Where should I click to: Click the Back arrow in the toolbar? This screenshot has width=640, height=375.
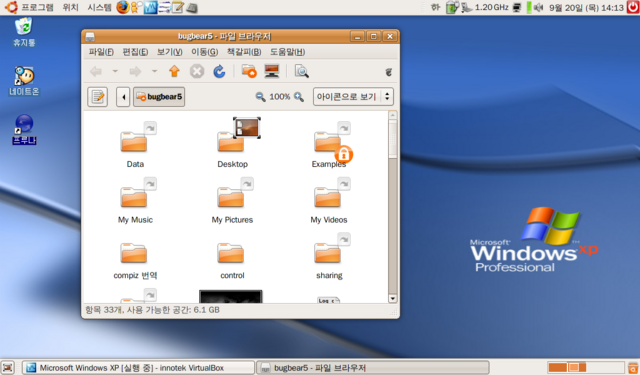[x=96, y=72]
